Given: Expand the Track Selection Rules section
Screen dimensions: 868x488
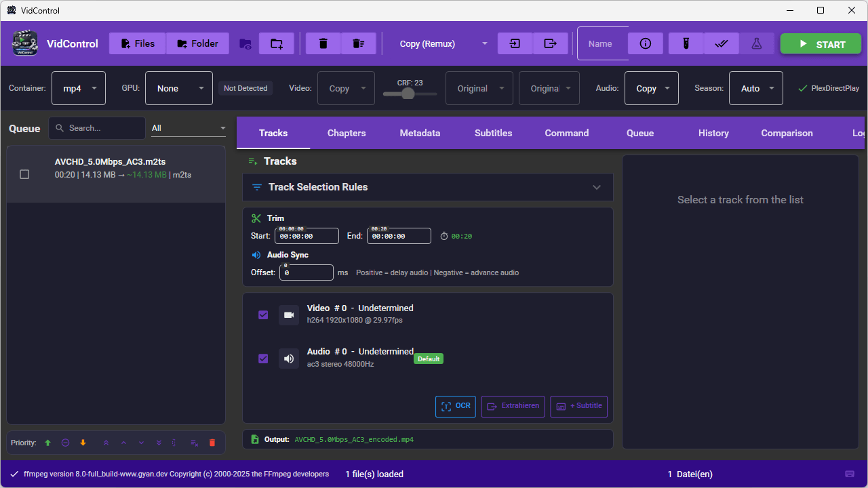Looking at the screenshot, I should (x=597, y=187).
